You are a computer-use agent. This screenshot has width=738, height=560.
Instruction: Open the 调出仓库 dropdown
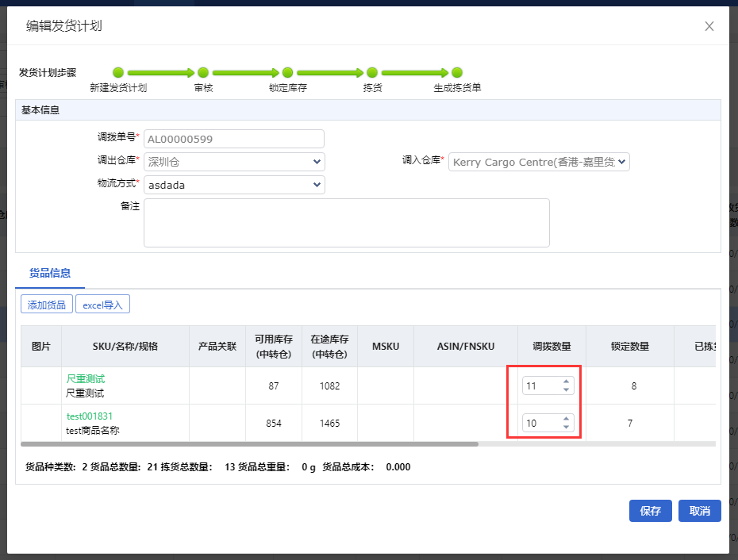234,162
